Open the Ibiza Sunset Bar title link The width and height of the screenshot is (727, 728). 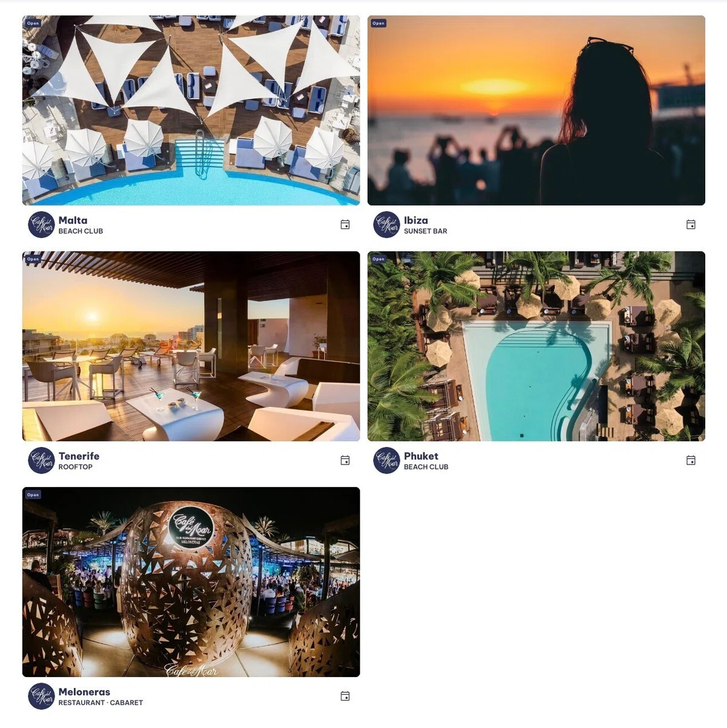click(425, 225)
